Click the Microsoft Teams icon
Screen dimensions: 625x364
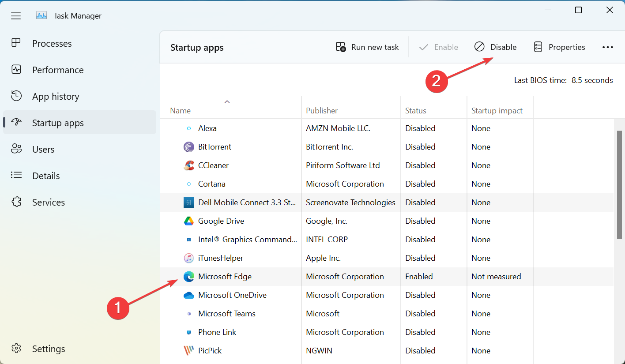coord(189,314)
